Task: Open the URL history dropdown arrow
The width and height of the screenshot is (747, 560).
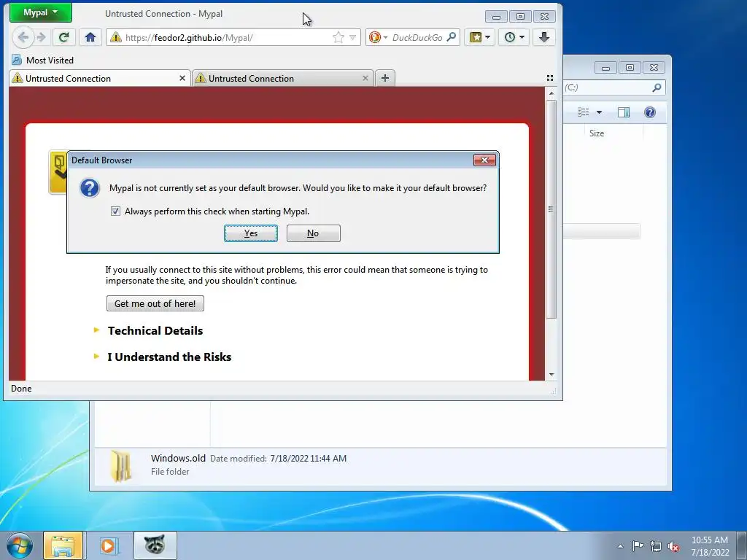Action: click(x=352, y=37)
